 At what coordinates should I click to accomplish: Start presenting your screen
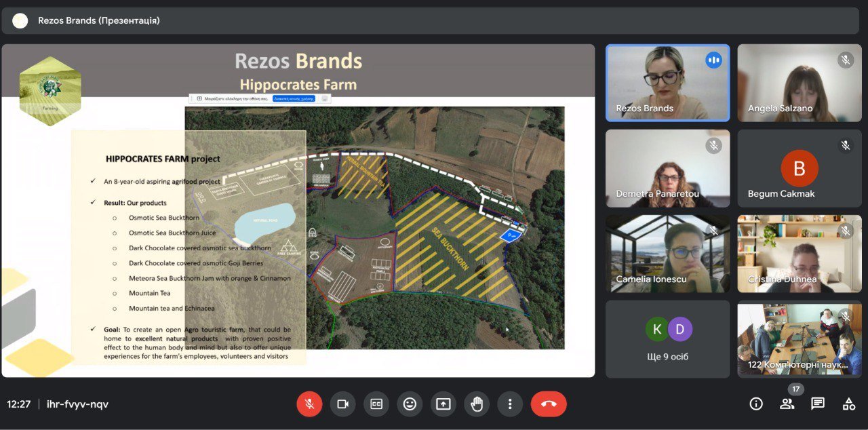coord(443,404)
